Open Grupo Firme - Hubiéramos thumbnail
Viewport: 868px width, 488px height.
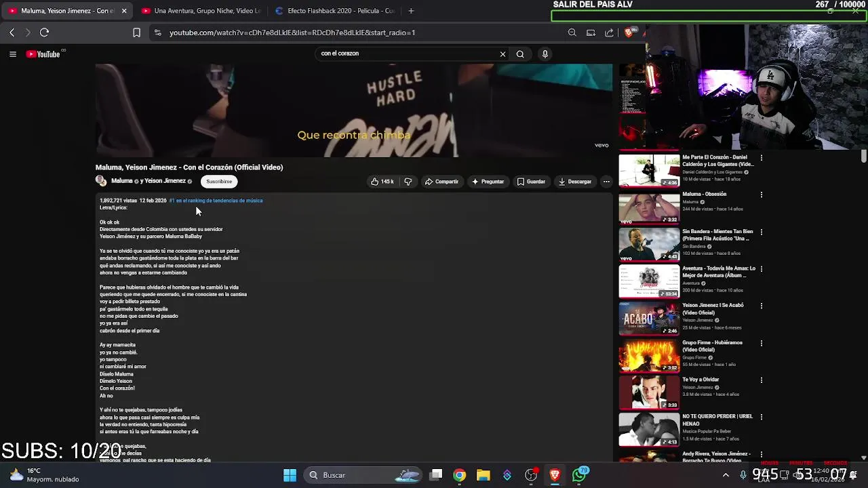(x=649, y=356)
